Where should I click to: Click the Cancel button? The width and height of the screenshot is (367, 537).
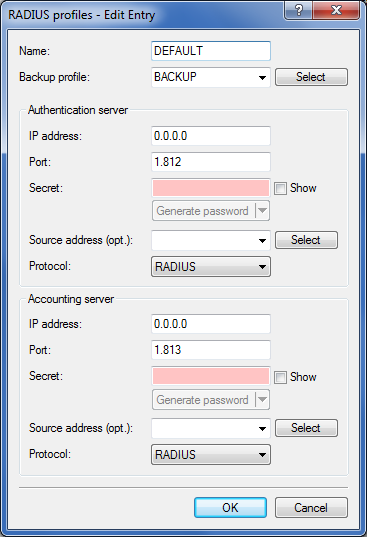click(x=311, y=508)
